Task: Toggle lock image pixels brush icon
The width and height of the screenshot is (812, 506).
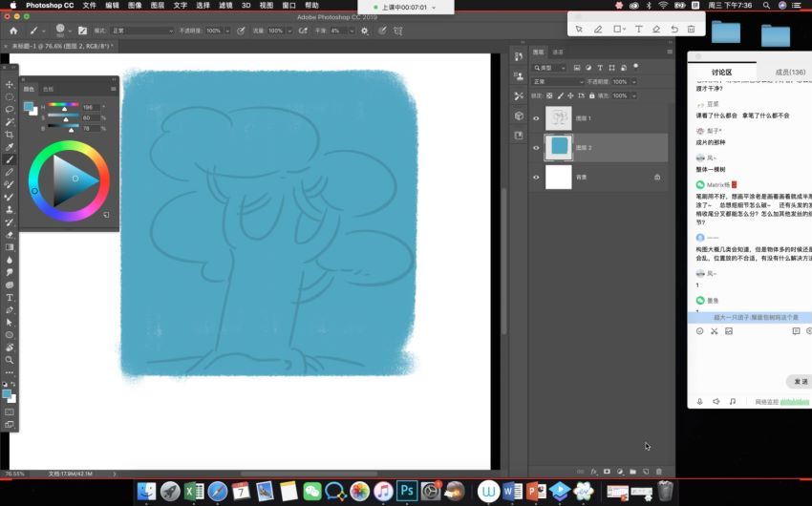Action: [561, 95]
